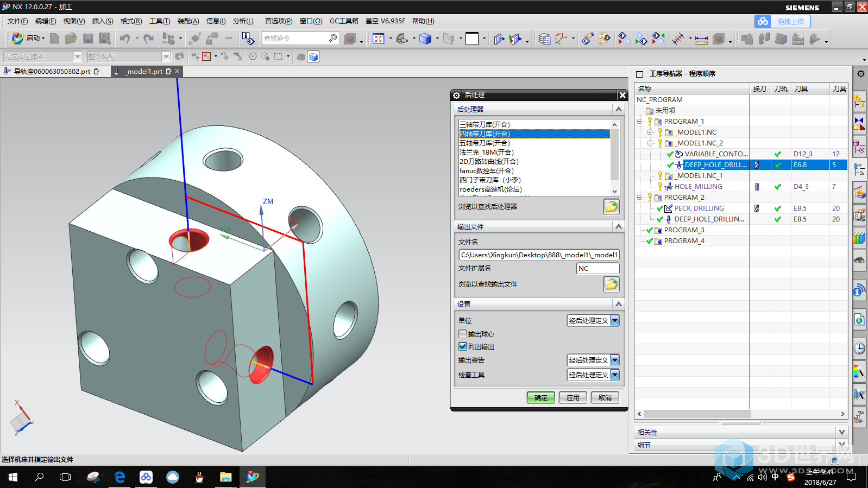Click the Redo arrow icon

pos(148,38)
